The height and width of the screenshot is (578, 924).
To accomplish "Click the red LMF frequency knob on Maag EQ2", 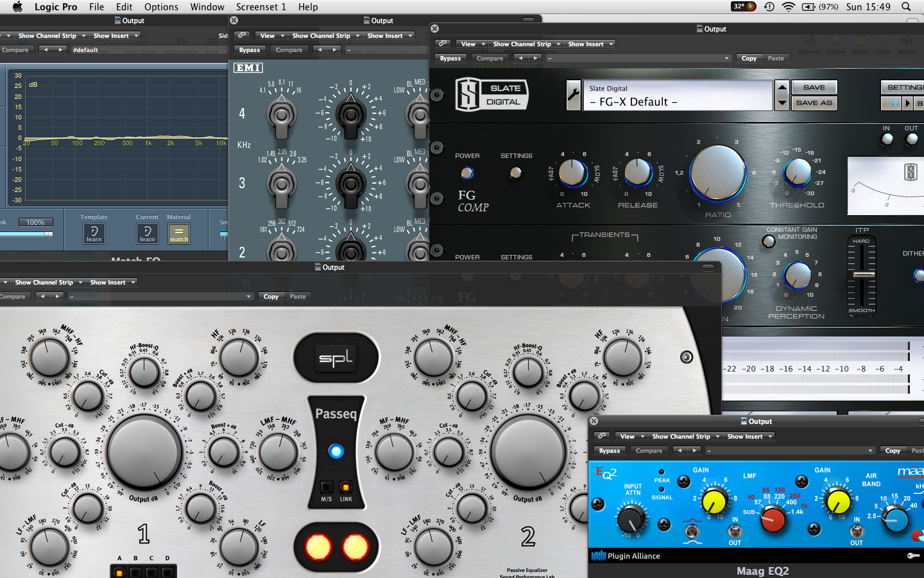I will 773,519.
